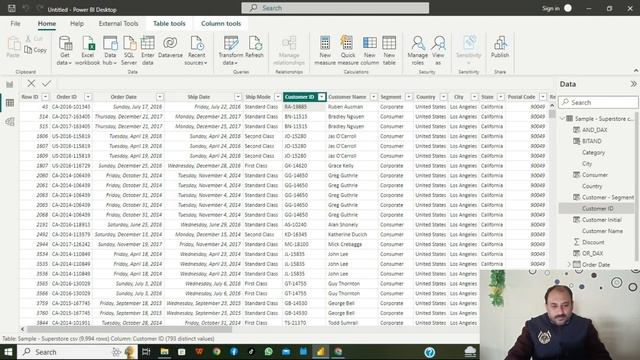Open the Order Date column filter dropdown
Screen dimensions: 640x360
click(160, 97)
